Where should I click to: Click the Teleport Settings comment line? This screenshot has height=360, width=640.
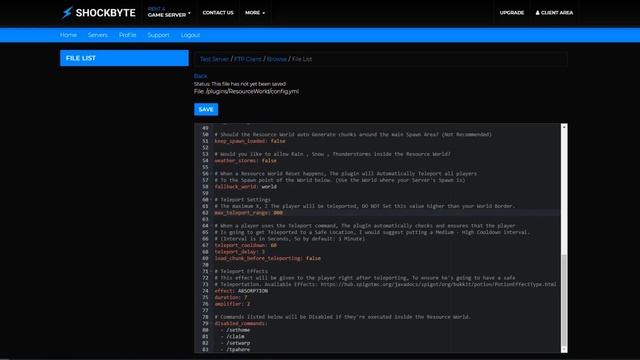(242, 200)
